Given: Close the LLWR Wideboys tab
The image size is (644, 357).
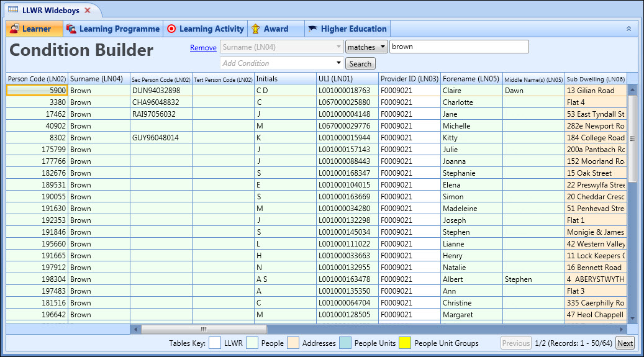Looking at the screenshot, I should click(88, 11).
